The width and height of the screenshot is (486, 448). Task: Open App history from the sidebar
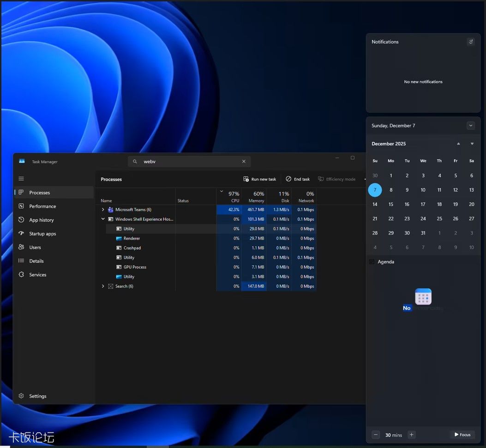pyautogui.click(x=21, y=220)
